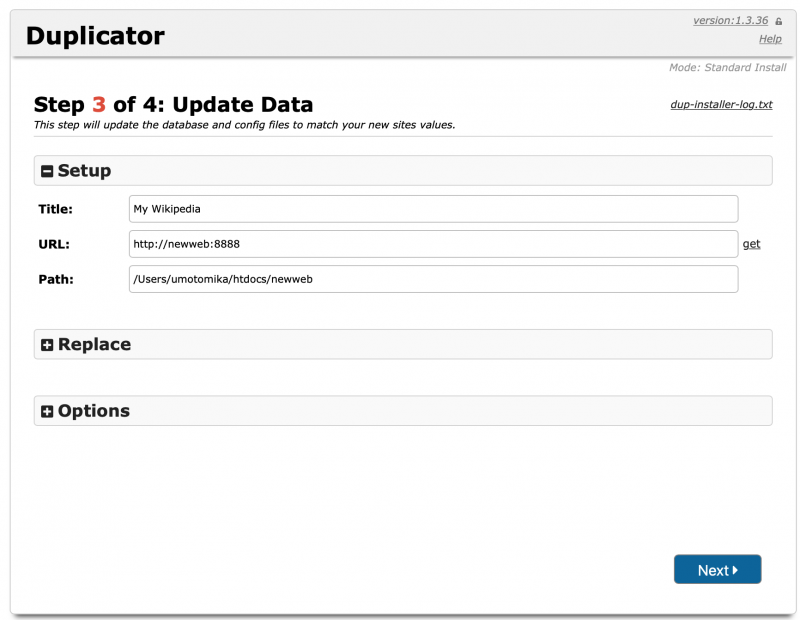Click into the Path input field
Screen dimensions: 800x620
tap(433, 279)
